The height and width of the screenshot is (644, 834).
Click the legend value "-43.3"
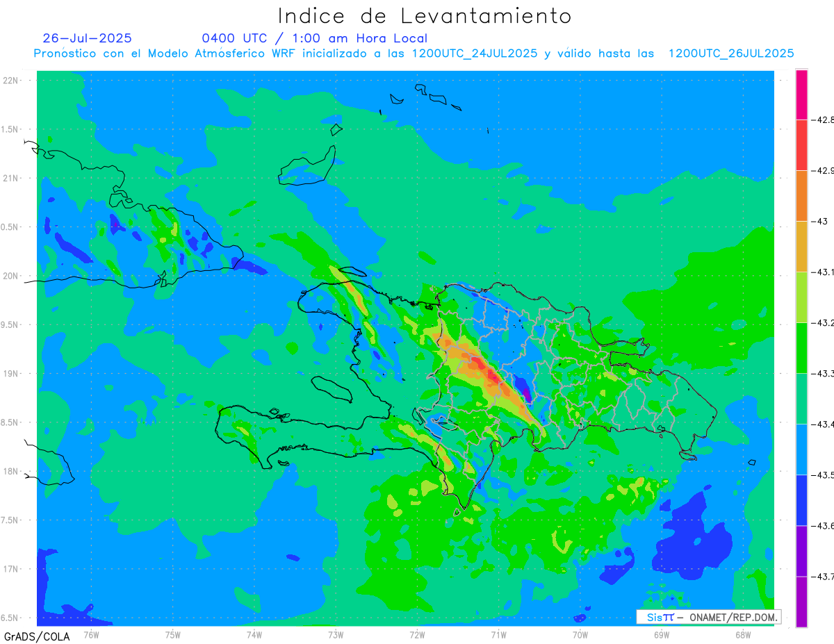823,374
